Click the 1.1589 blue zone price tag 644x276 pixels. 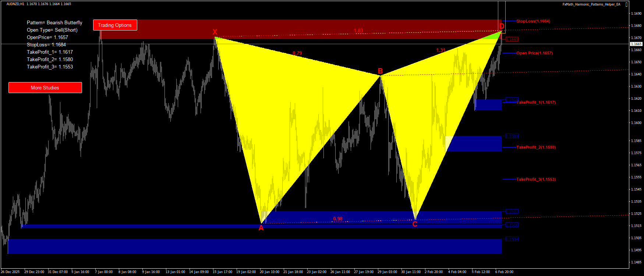[512, 136]
